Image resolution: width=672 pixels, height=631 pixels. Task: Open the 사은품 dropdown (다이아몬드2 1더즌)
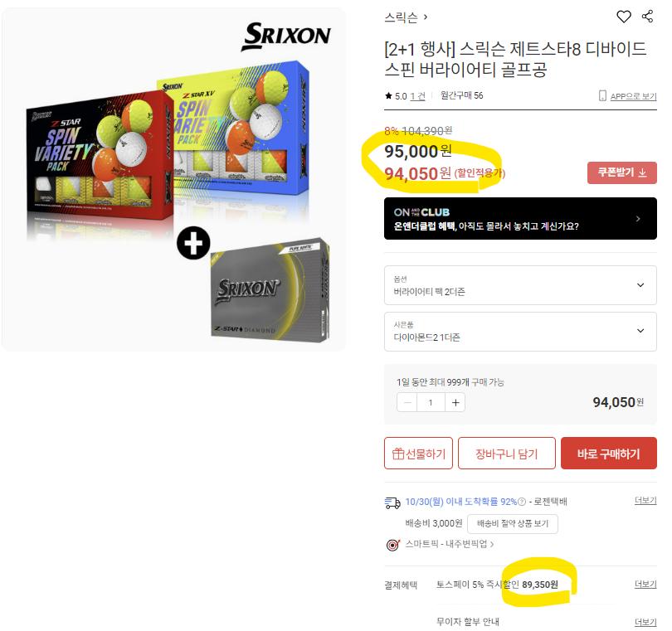pyautogui.click(x=520, y=332)
